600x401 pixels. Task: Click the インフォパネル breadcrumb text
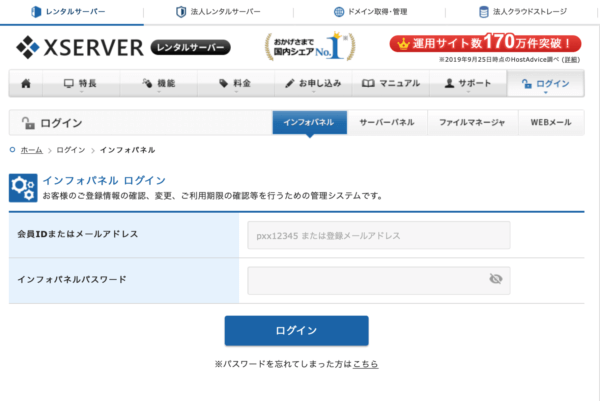tap(127, 150)
